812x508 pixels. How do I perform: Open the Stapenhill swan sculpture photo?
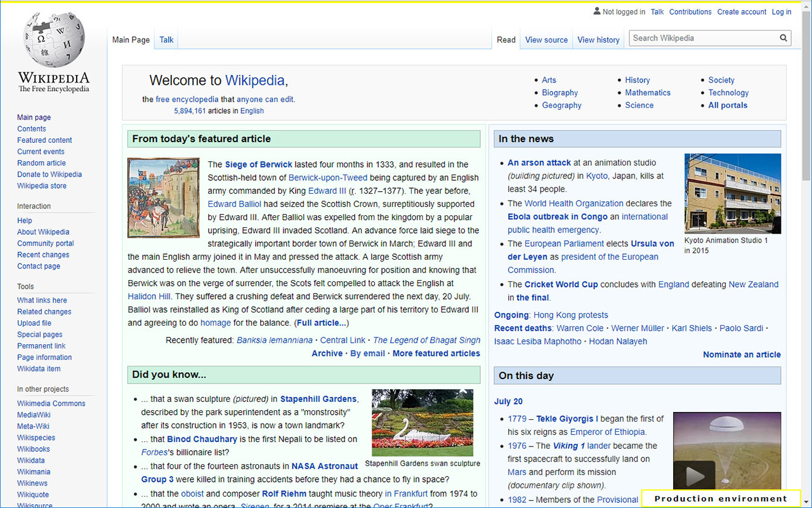point(422,422)
